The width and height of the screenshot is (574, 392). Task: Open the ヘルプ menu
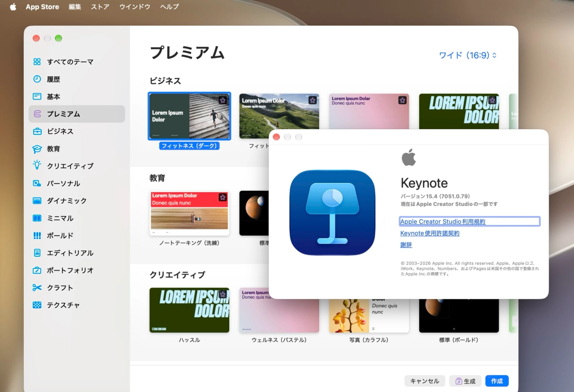coord(169,7)
